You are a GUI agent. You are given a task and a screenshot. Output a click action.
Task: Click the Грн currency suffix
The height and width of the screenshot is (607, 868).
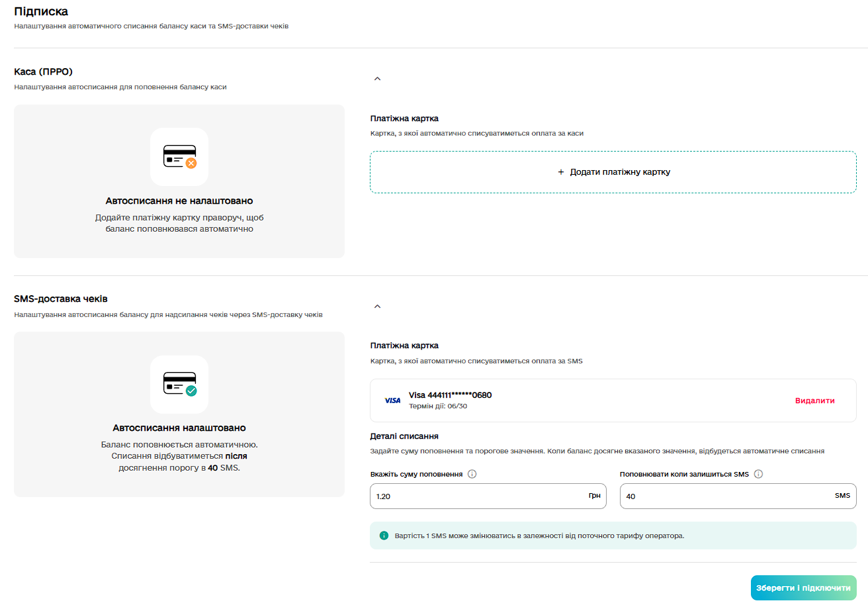(x=594, y=495)
